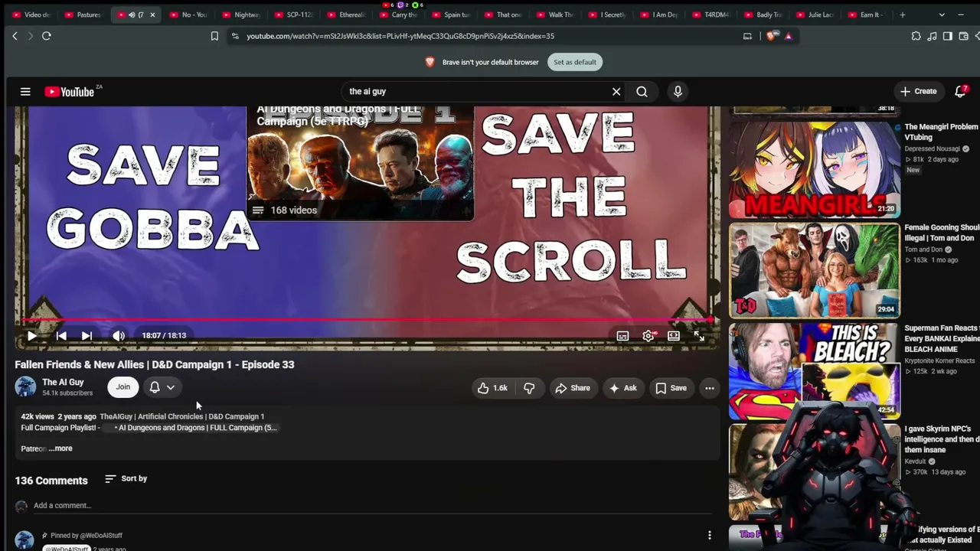Join The AI Guy channel membership
The width and height of the screenshot is (980, 551).
[123, 387]
